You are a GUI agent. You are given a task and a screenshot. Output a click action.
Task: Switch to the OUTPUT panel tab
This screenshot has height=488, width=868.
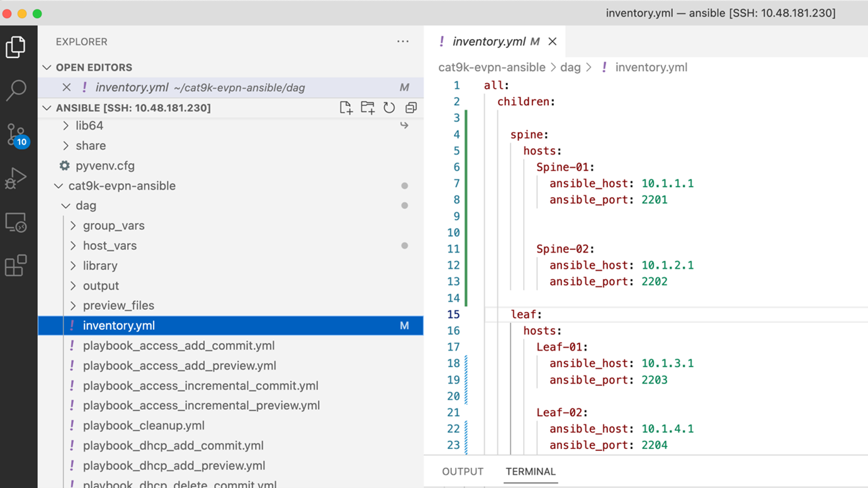pos(463,472)
